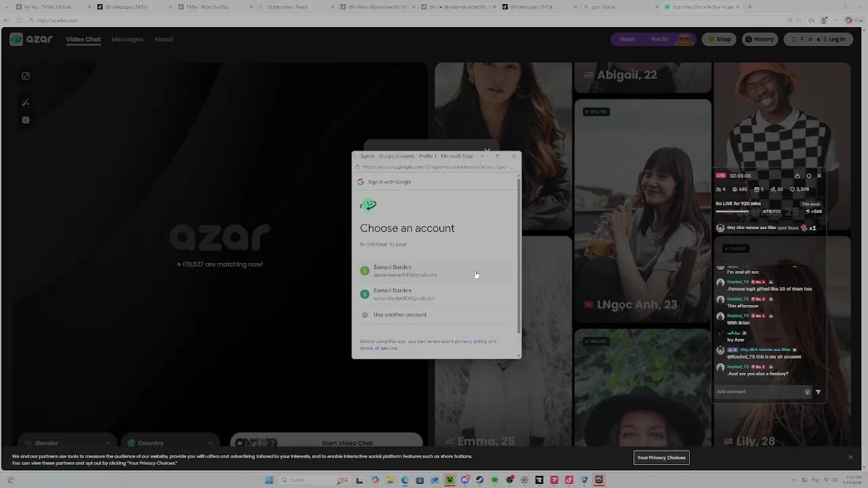
Task: Open Spotify from taskbar
Action: (494, 480)
